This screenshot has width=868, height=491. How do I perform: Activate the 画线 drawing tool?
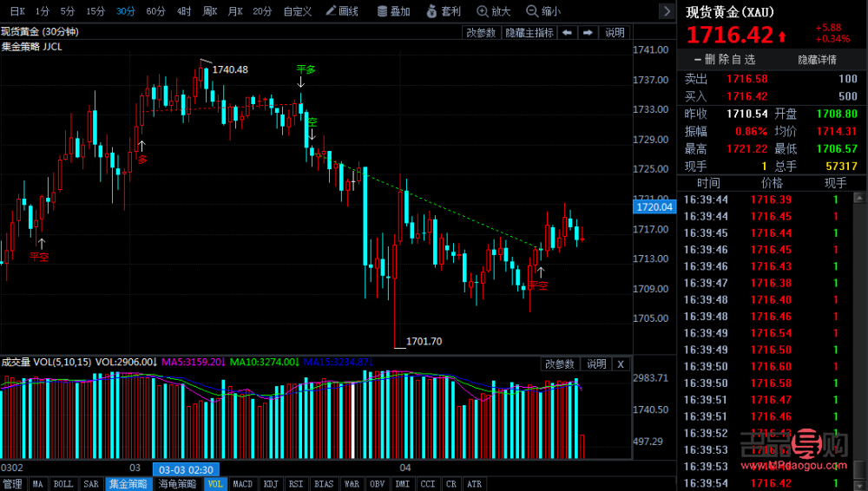342,11
